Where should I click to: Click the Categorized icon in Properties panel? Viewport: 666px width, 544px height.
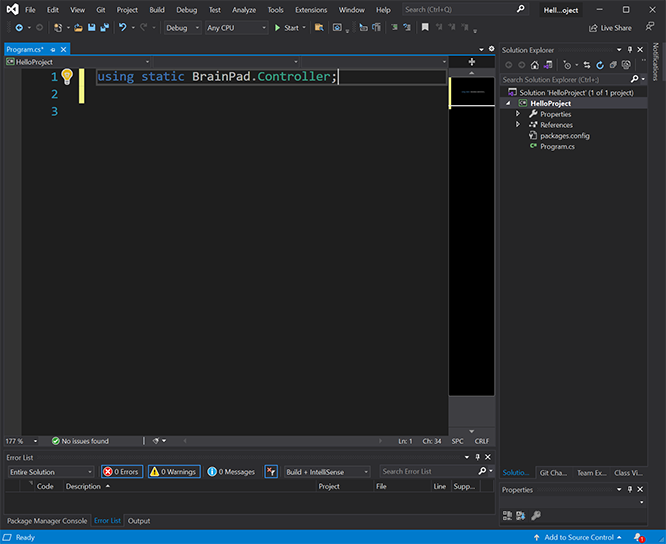(507, 516)
